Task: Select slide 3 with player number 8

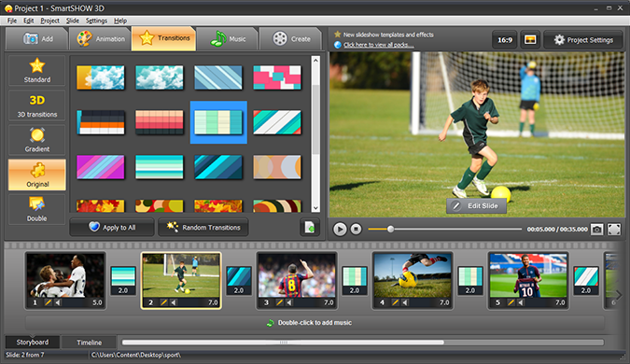Action: 297,280
